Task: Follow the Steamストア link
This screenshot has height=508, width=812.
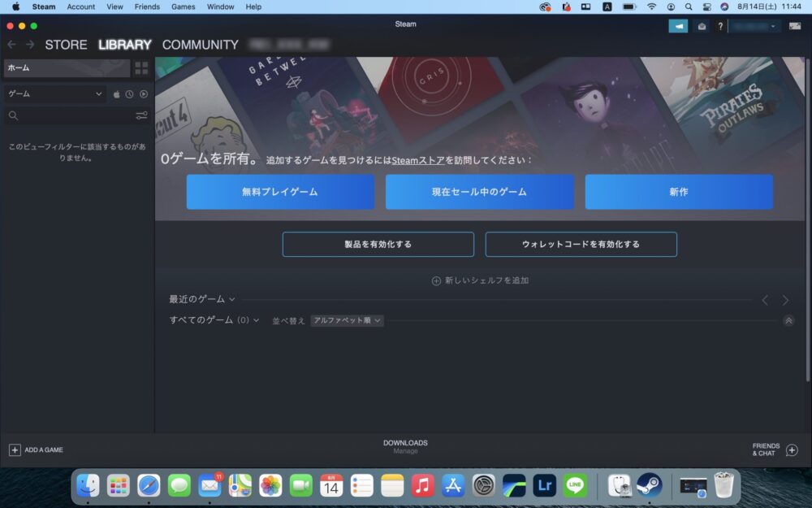Action: tap(418, 160)
